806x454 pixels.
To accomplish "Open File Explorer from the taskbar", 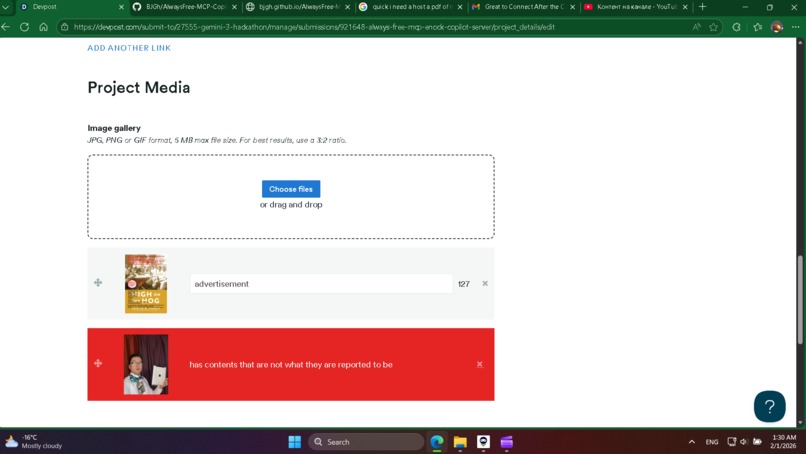I will tap(460, 442).
